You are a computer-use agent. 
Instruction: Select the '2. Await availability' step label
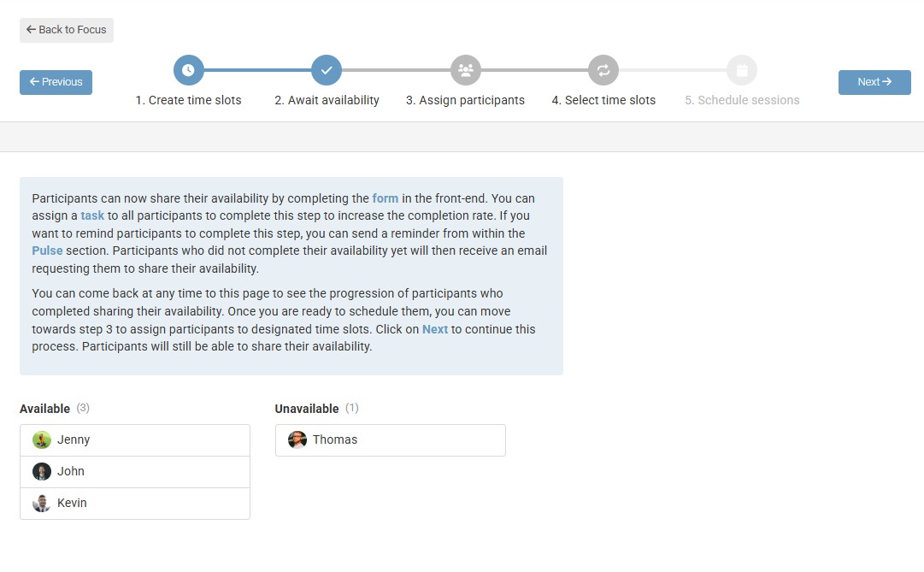pyautogui.click(x=327, y=101)
